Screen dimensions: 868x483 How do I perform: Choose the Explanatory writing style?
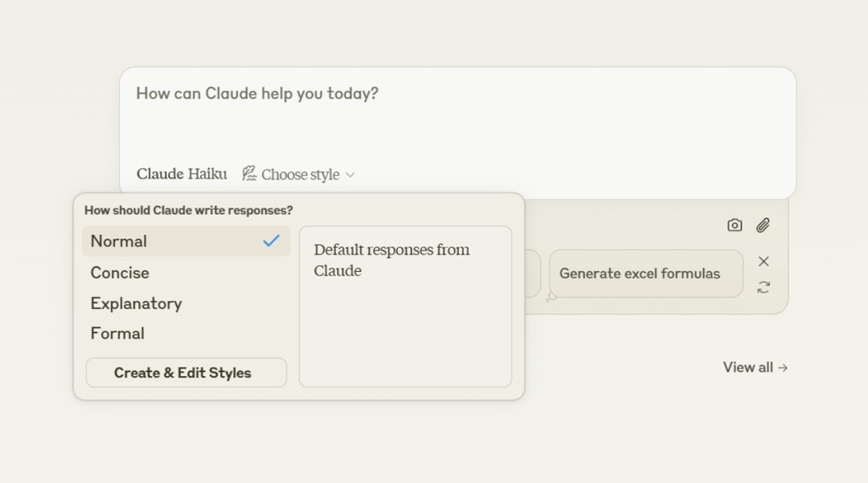(136, 303)
